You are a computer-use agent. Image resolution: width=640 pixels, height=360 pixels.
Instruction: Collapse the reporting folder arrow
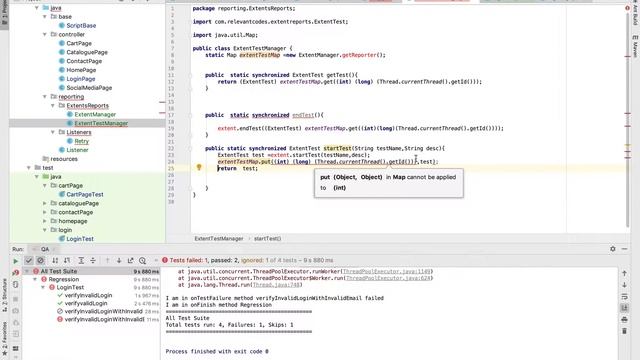(x=45, y=97)
